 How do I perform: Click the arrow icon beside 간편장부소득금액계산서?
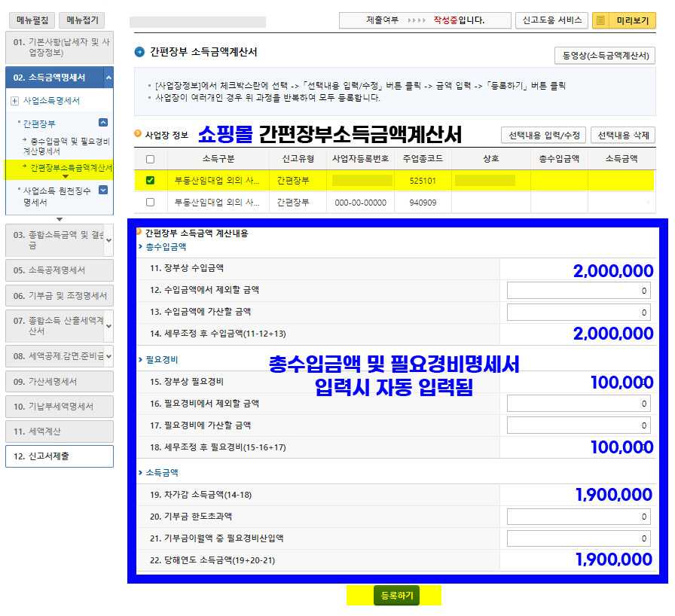24,166
